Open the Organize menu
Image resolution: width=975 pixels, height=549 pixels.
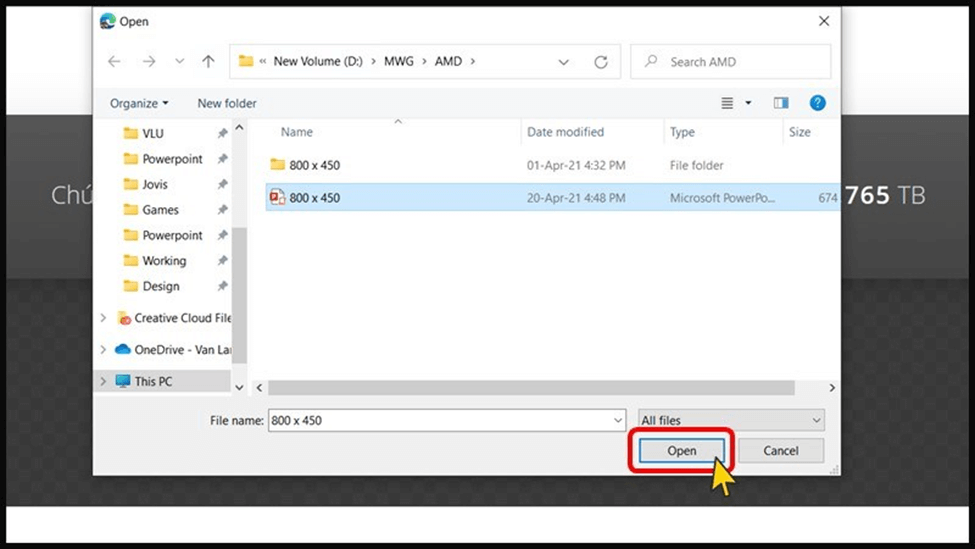pos(139,103)
